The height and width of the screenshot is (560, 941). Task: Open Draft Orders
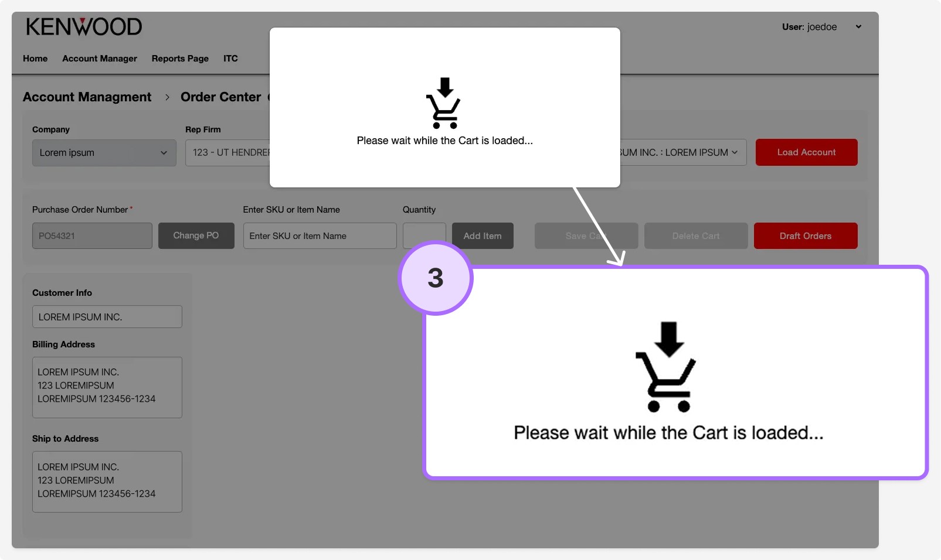(805, 235)
